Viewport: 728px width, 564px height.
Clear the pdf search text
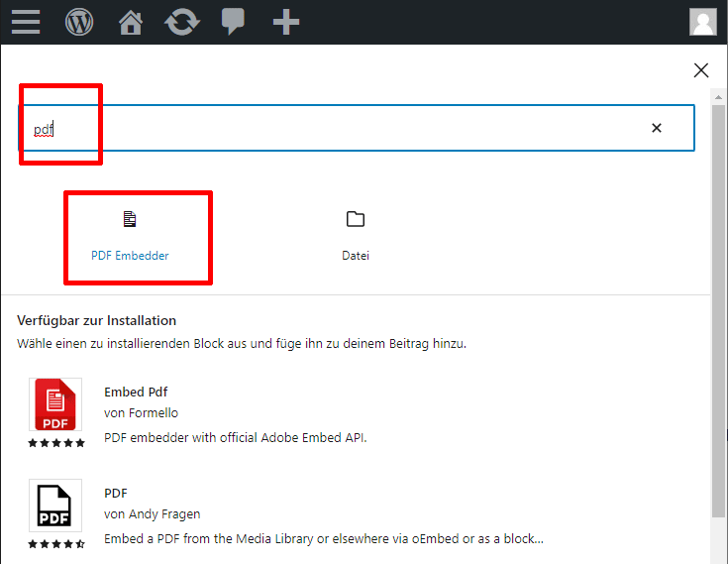[x=657, y=128]
